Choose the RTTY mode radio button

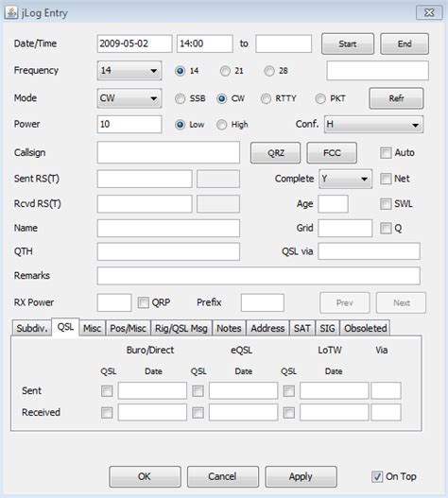(266, 98)
